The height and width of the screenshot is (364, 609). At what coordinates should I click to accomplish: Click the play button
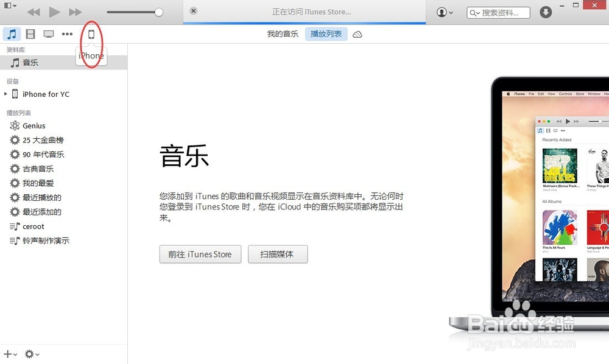(x=54, y=12)
